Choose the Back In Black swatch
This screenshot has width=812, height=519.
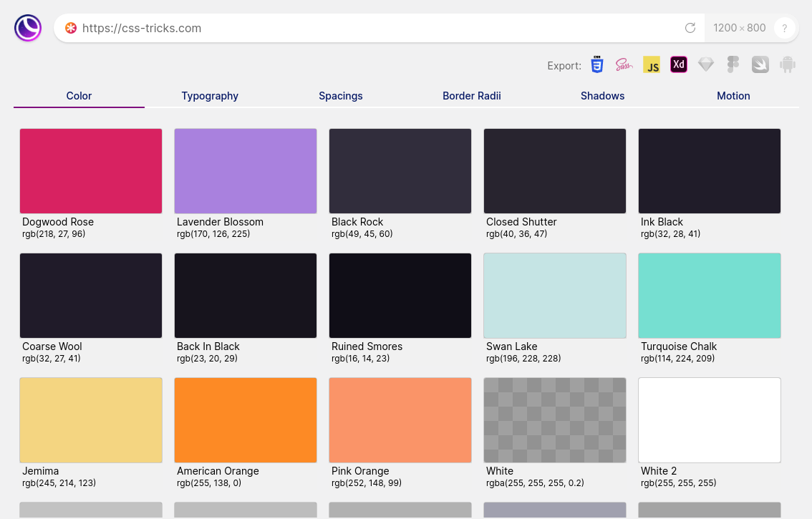(x=246, y=296)
